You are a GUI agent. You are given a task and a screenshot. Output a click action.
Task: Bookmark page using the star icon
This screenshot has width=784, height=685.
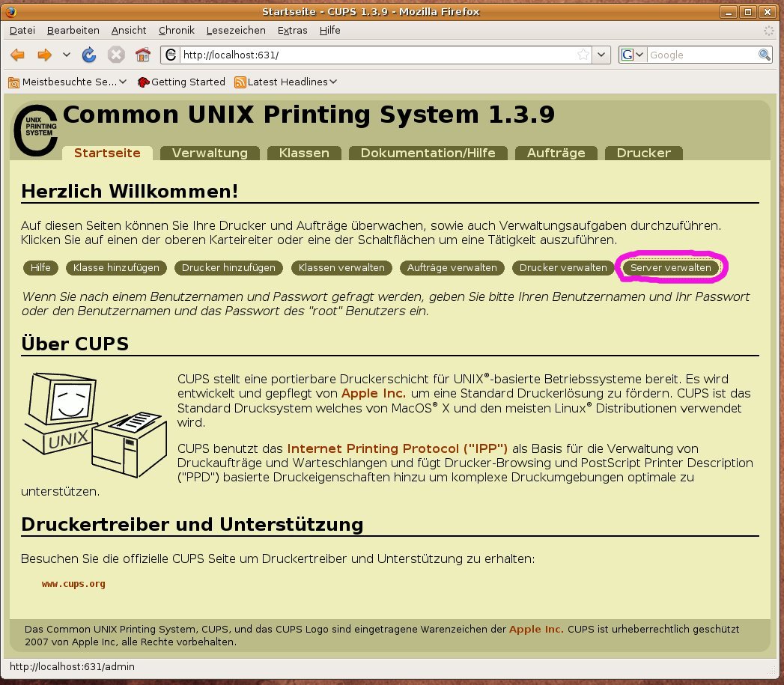(583, 55)
